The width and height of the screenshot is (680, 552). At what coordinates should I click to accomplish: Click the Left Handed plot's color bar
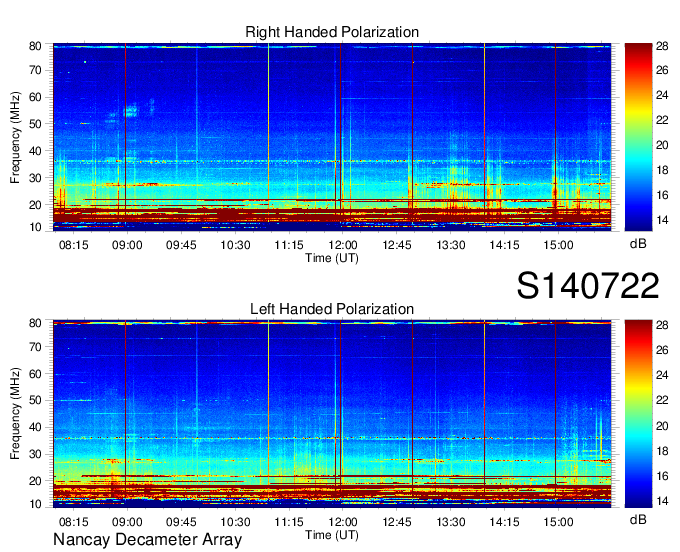638,414
